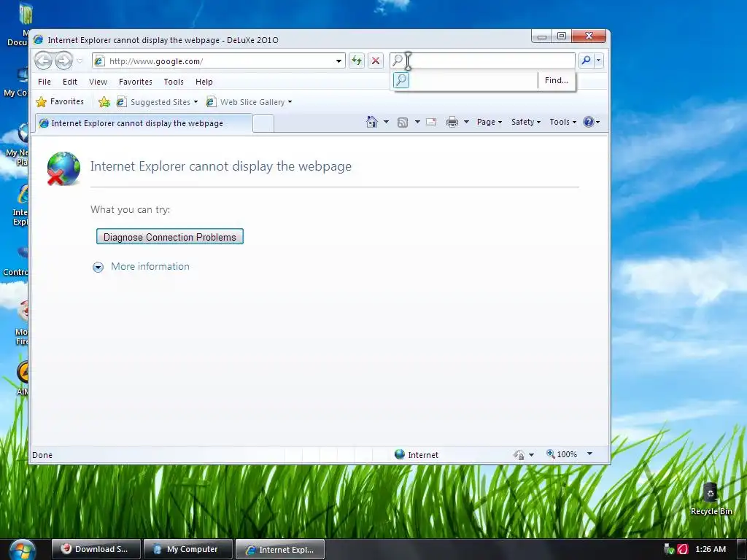747x560 pixels.
Task: Open the Safety command bar menu
Action: (525, 122)
